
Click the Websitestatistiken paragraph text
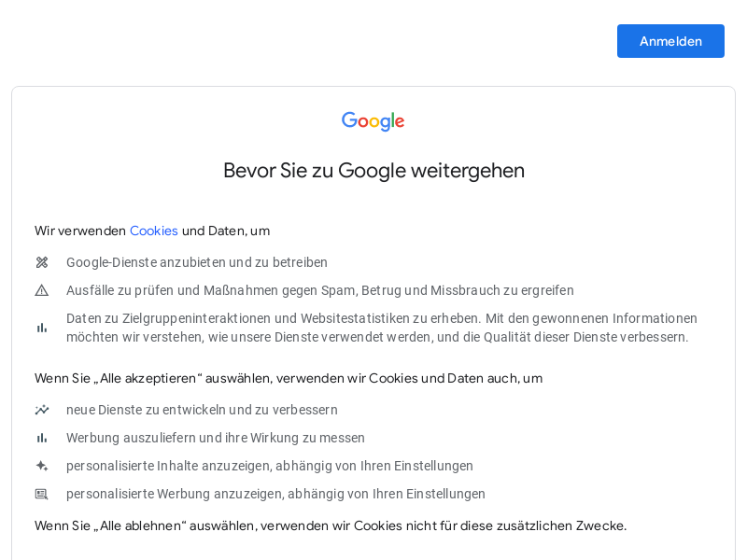pos(382,328)
